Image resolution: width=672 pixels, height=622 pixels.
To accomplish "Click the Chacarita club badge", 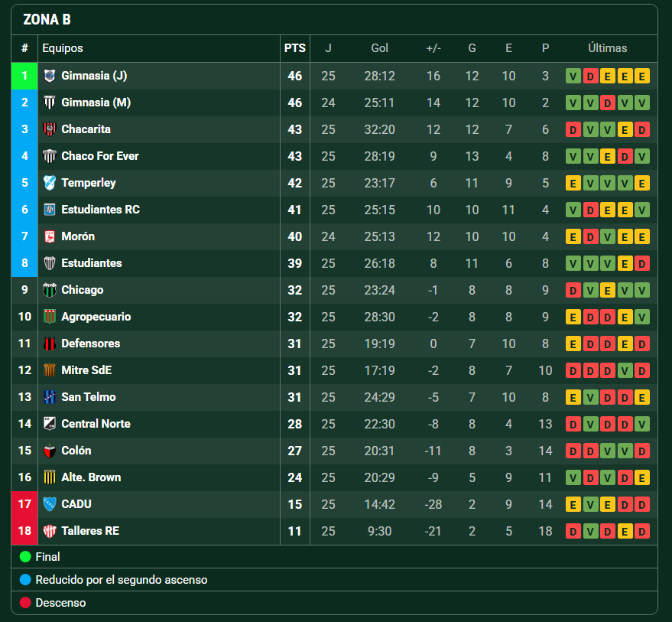I will click(x=50, y=129).
